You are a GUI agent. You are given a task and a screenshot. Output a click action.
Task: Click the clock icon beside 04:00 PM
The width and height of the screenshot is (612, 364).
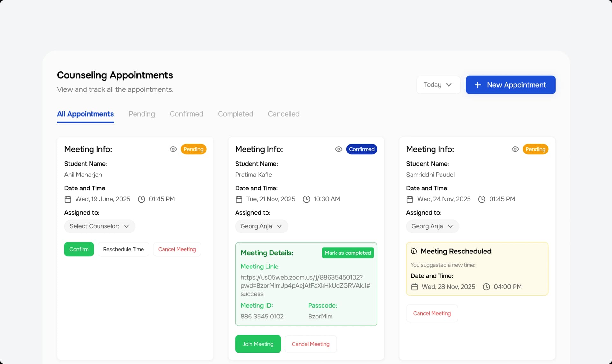486,287
